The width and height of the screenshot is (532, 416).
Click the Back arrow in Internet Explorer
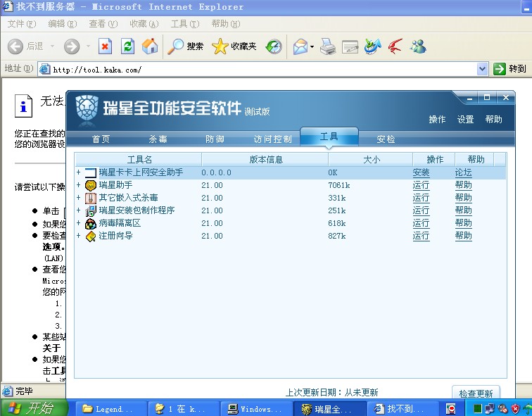(15, 46)
